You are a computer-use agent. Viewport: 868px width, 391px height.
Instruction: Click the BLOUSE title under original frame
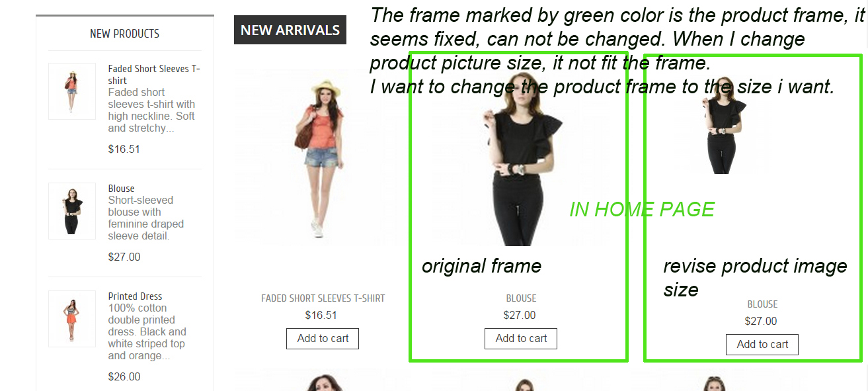click(521, 298)
